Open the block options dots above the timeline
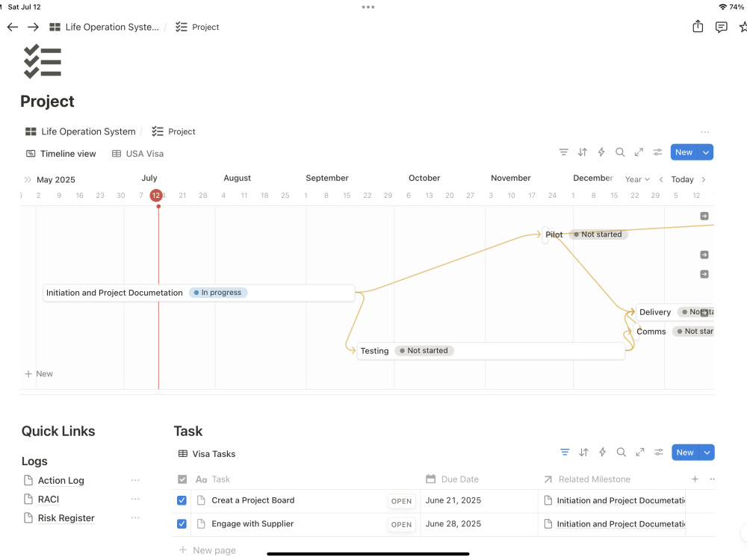The image size is (747, 560). point(705,132)
